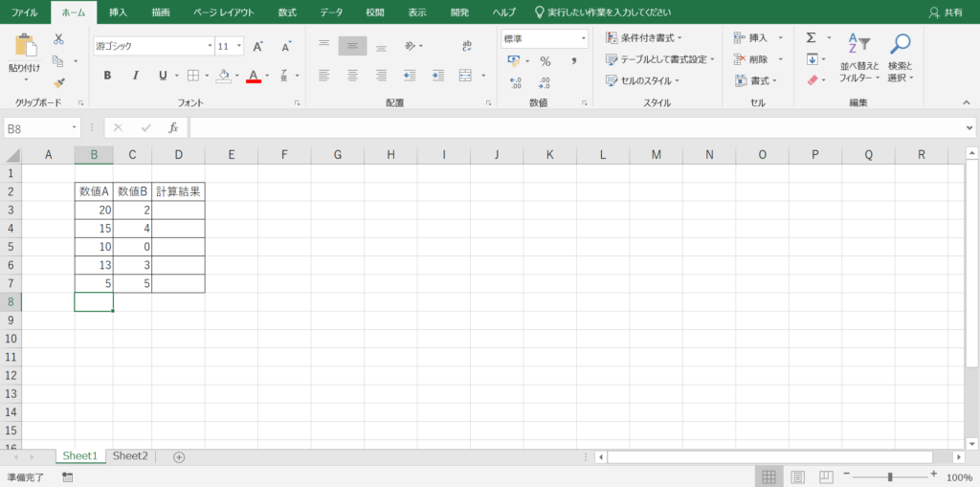Click the Increase Indent icon
The width and height of the screenshot is (980, 487).
click(x=438, y=76)
